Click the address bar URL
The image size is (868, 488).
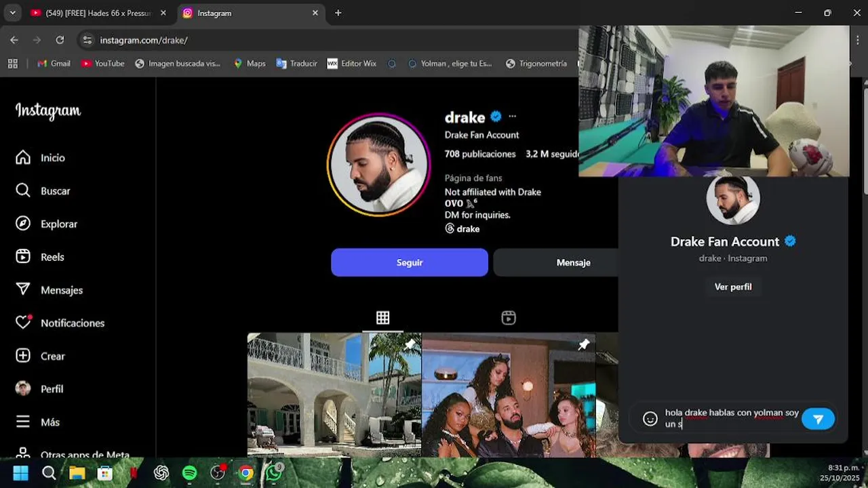point(144,41)
